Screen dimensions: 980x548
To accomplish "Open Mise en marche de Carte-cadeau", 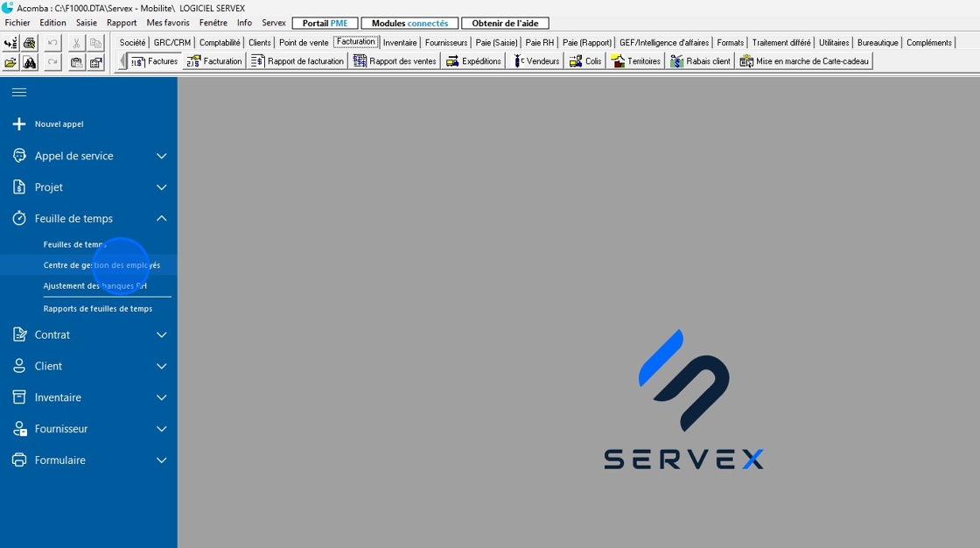I will click(x=804, y=61).
